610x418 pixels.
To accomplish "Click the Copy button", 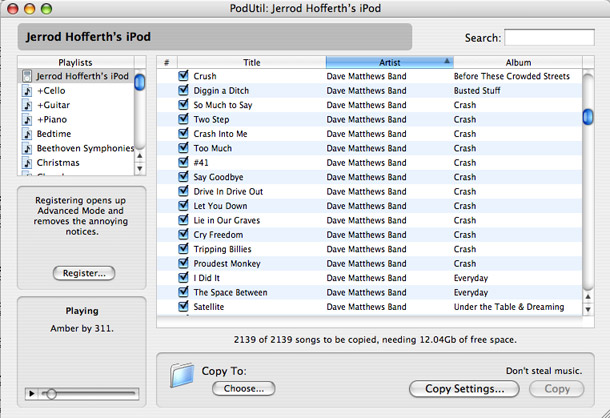I will [557, 389].
